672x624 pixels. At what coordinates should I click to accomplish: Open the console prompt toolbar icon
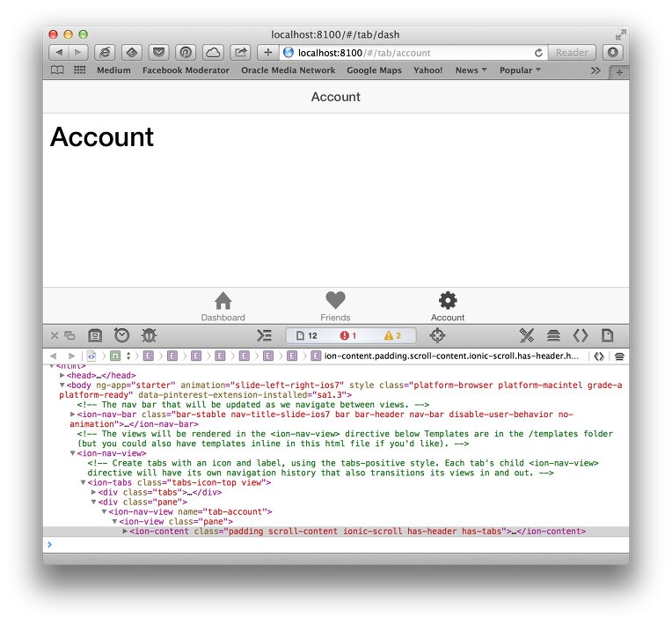point(264,335)
